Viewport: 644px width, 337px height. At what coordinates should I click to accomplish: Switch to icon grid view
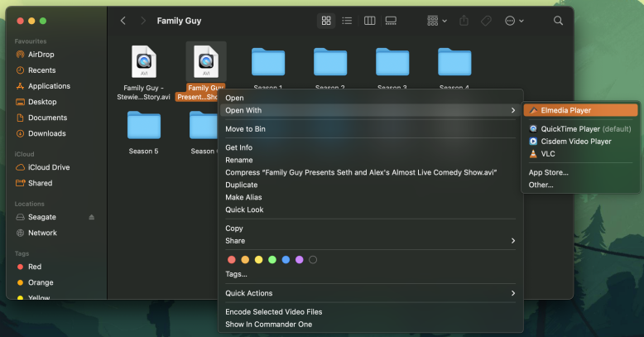pos(326,21)
